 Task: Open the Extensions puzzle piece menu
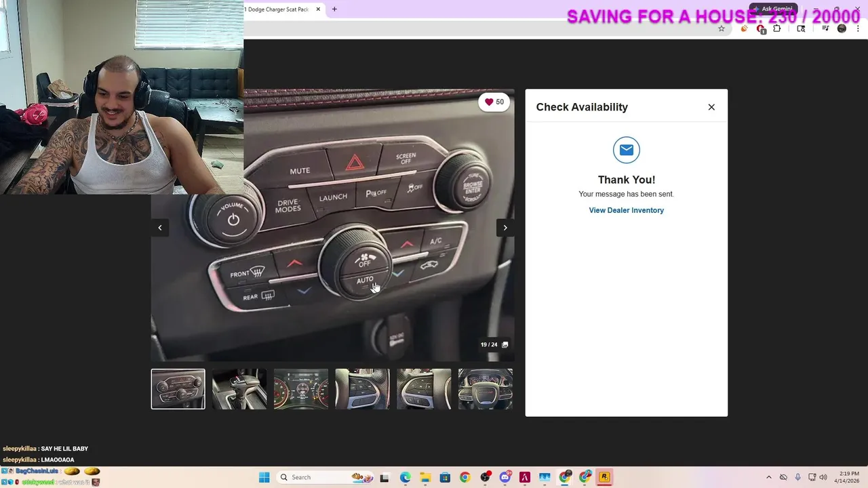(x=777, y=28)
